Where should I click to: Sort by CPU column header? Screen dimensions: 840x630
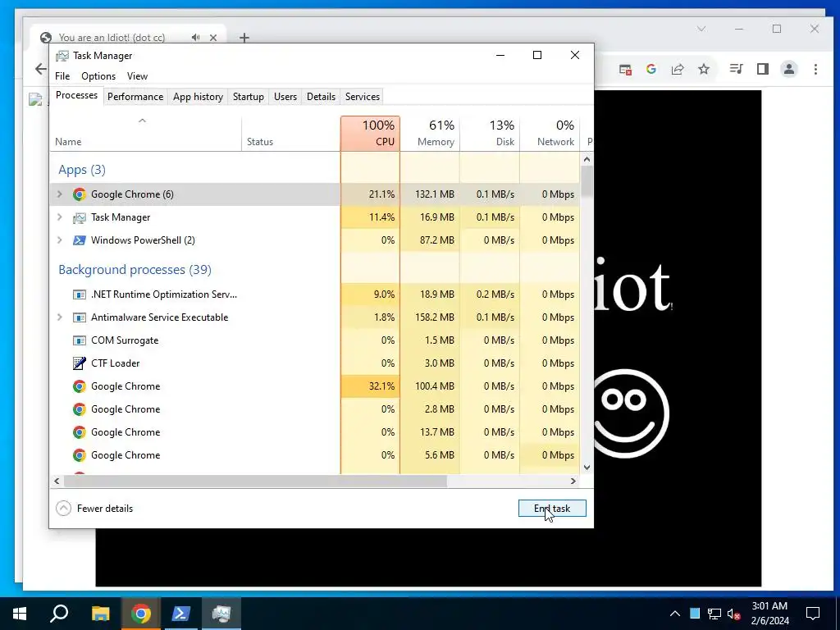[370, 134]
